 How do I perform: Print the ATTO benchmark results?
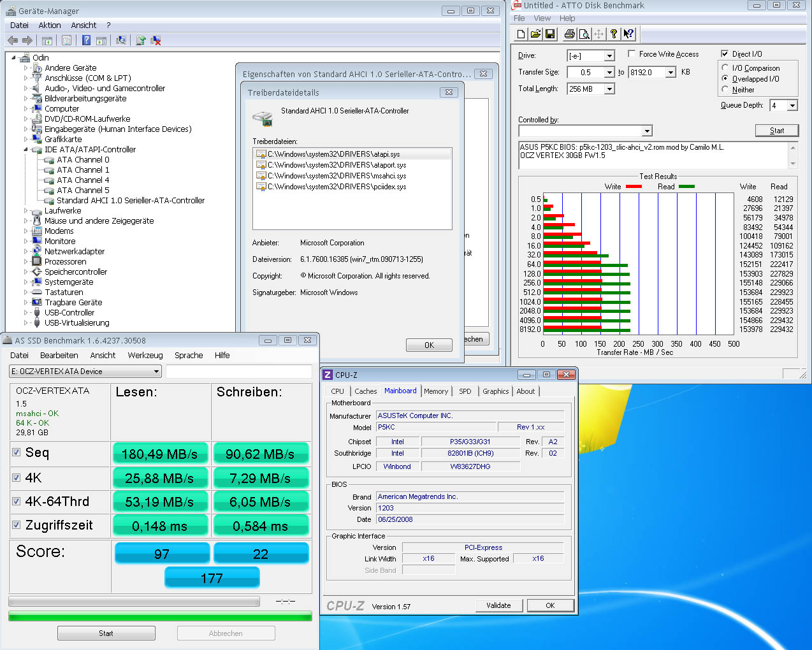[x=569, y=34]
